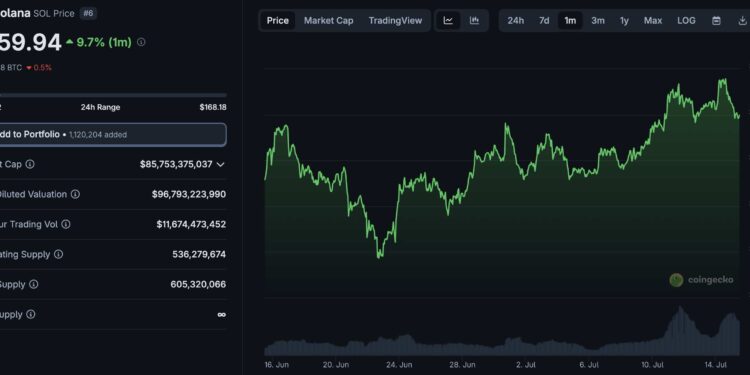Viewport: 750px width, 375px height.
Task: Click the 16. Jun axis date label
Action: point(276,364)
